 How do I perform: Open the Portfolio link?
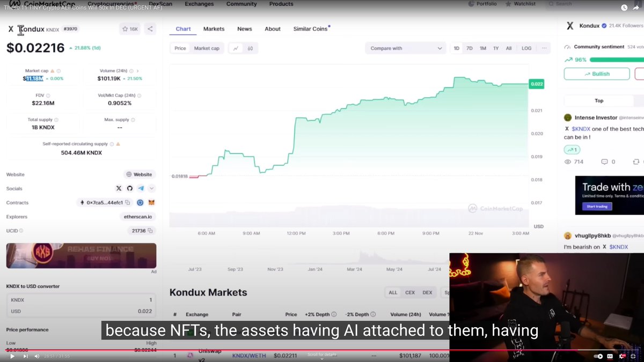482,4
